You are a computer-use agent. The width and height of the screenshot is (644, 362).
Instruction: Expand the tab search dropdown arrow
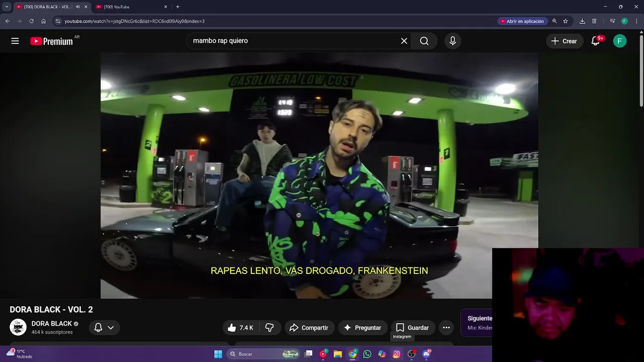coord(7,7)
